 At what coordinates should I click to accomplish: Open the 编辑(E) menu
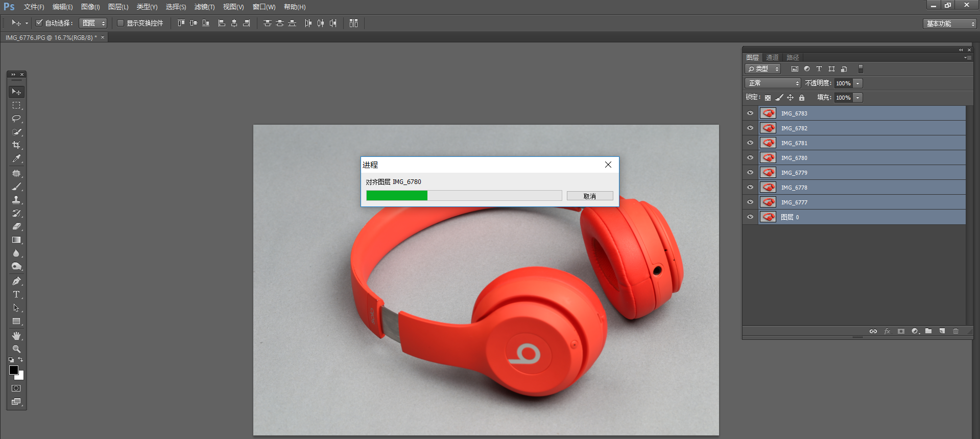pos(62,7)
